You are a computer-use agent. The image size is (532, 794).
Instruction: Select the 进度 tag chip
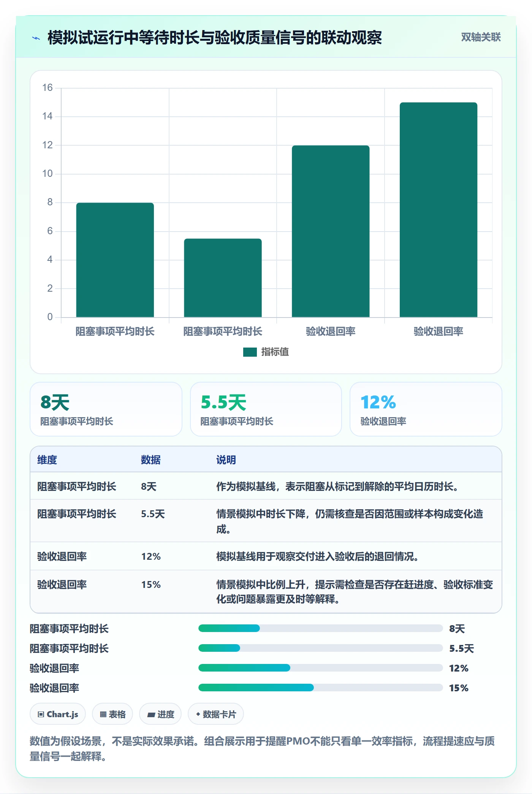pyautogui.click(x=160, y=714)
